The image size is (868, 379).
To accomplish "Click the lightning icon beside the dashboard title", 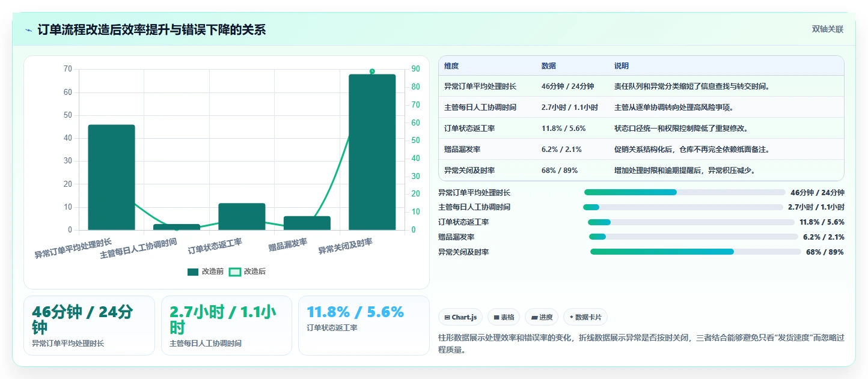I will (28, 30).
